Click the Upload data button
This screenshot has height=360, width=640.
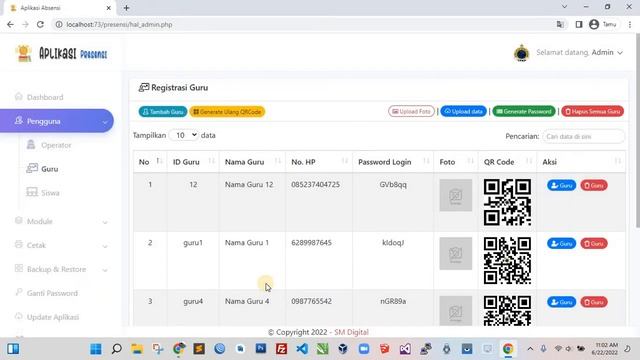coord(463,111)
